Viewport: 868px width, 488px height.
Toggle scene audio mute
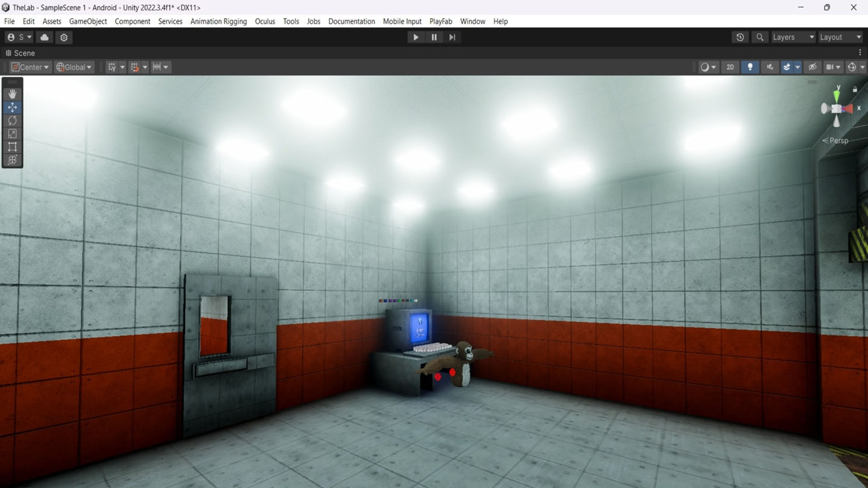[770, 67]
